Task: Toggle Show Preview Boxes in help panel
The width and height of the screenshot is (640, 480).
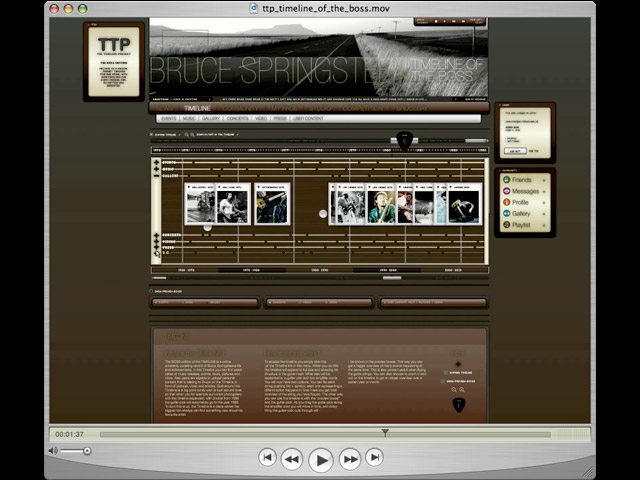Action: coord(443,381)
